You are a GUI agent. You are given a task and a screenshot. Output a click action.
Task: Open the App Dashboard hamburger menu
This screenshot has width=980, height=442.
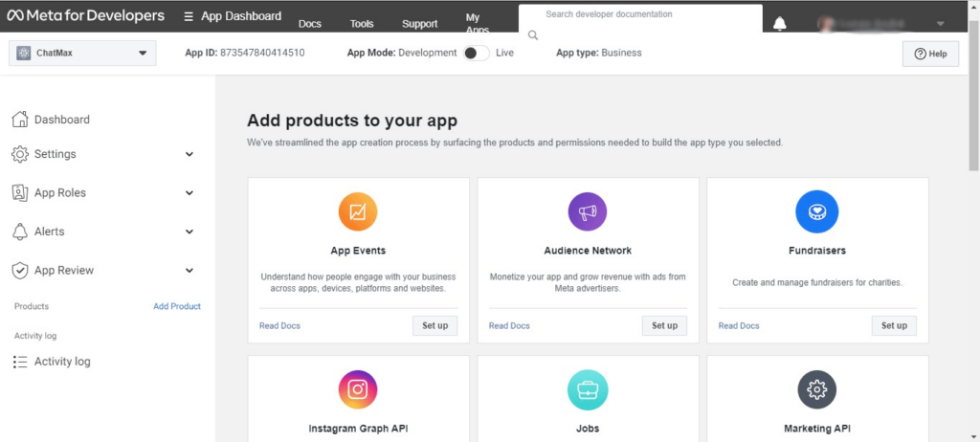tap(189, 16)
